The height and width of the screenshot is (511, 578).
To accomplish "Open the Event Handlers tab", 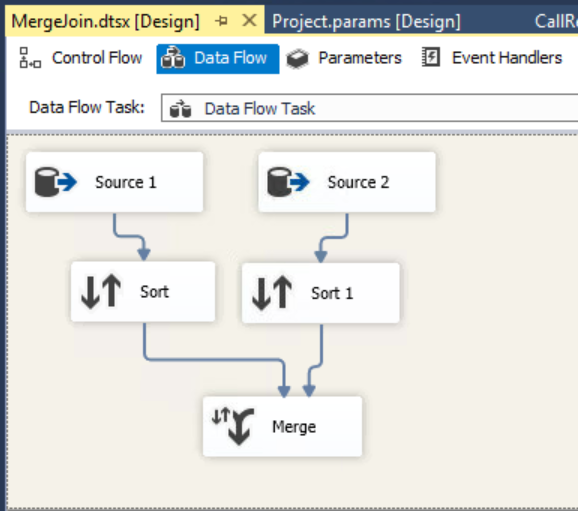I will 492,58.
